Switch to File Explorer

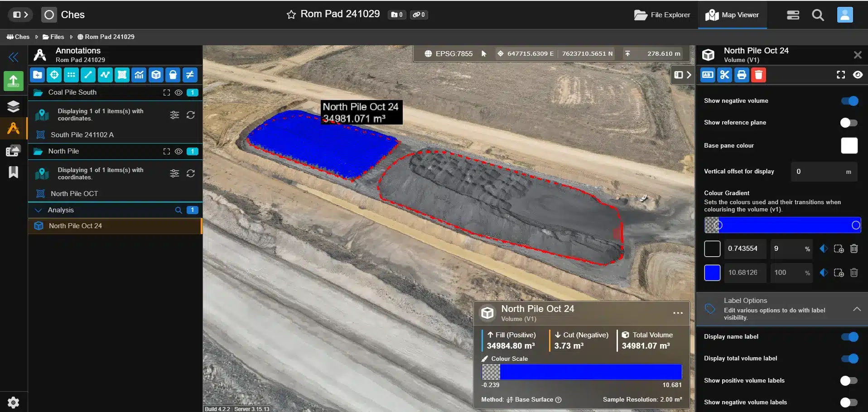pyautogui.click(x=662, y=14)
